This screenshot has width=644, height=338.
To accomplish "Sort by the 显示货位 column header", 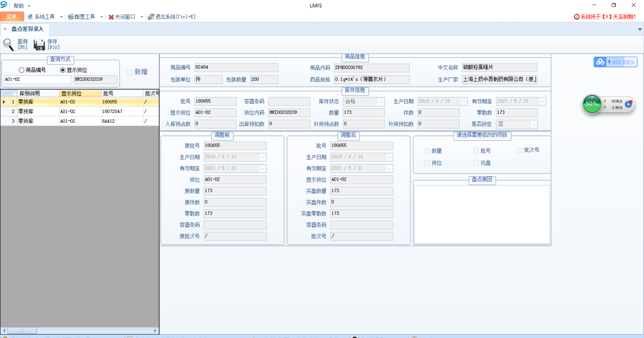I will 80,93.
